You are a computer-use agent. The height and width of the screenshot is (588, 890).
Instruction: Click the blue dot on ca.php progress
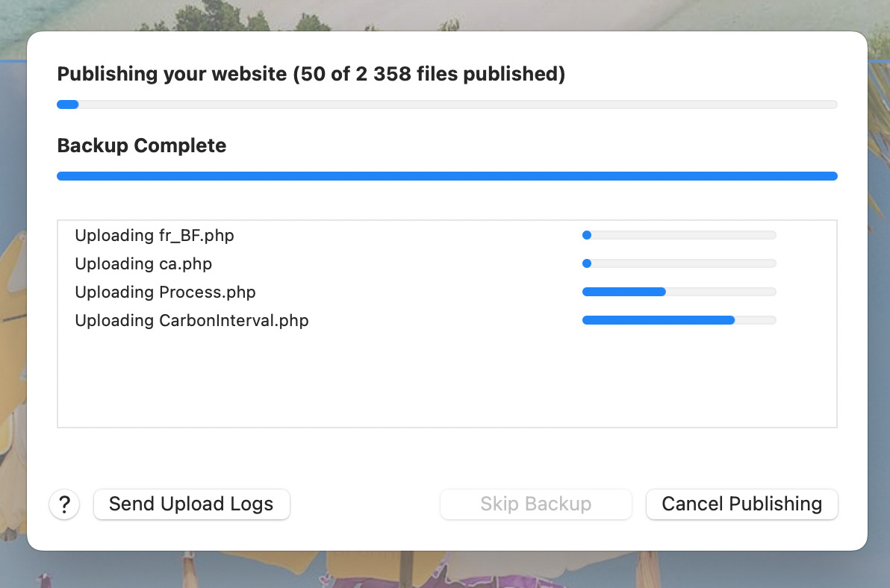coord(587,263)
